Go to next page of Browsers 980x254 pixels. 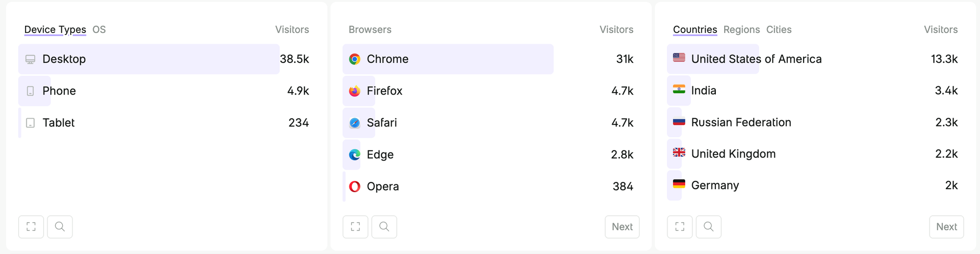coord(622,227)
